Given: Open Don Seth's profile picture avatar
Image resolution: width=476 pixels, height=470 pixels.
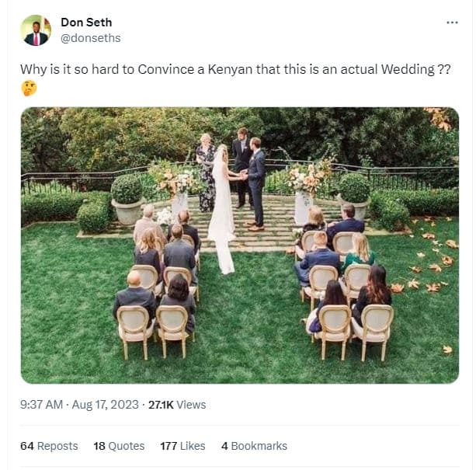Looking at the screenshot, I should click(36, 30).
